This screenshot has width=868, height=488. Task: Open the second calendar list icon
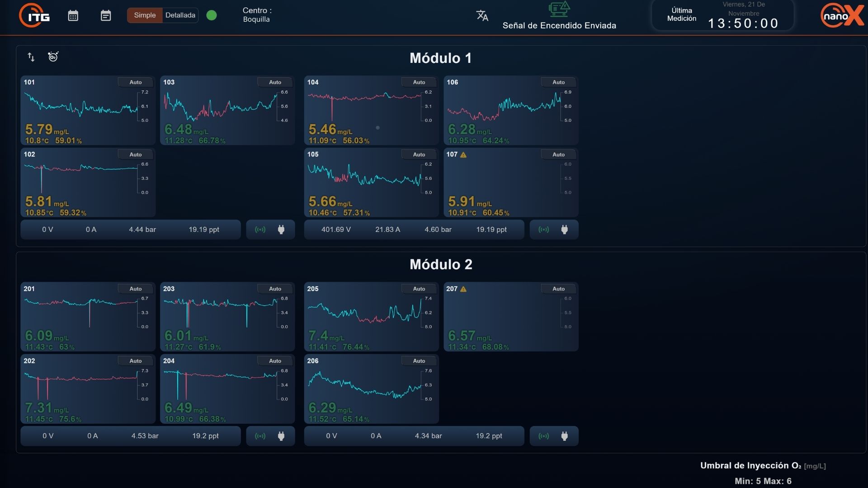(105, 16)
